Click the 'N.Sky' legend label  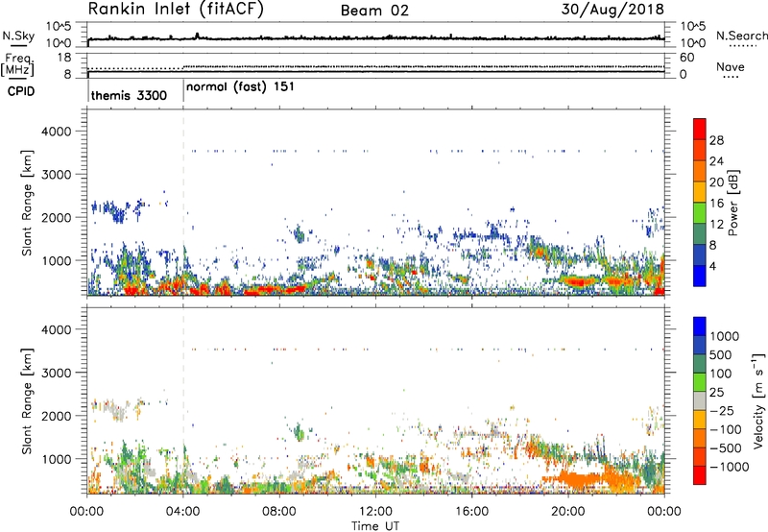point(18,36)
